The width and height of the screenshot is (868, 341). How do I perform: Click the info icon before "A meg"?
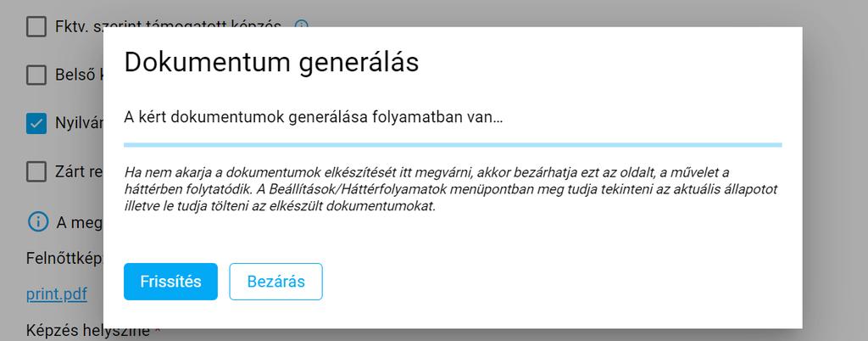point(37,222)
